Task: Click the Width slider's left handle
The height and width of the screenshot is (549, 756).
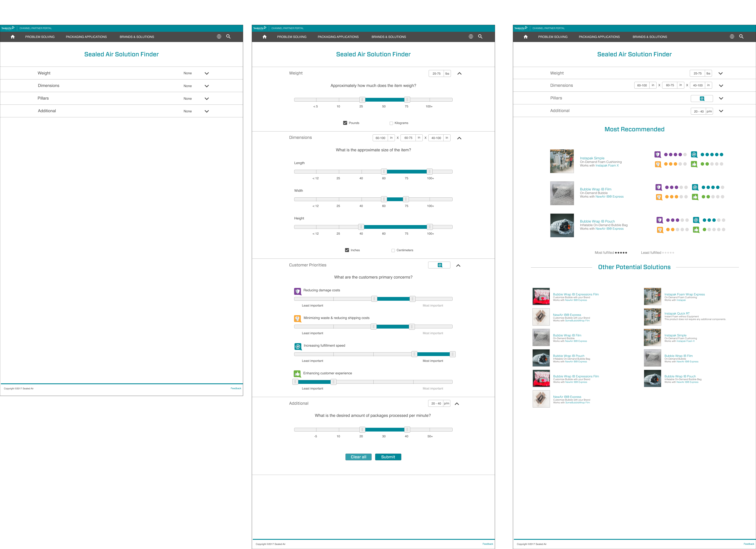Action: (384, 199)
